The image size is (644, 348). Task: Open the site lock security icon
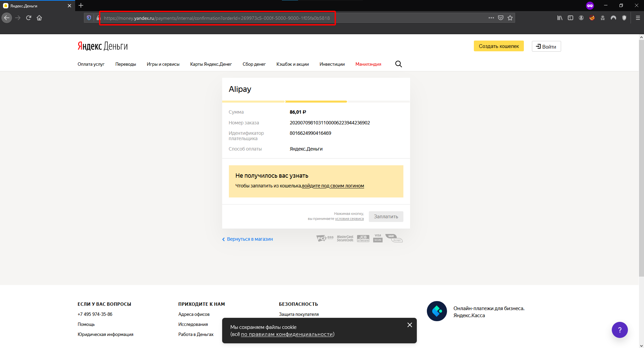pos(98,18)
